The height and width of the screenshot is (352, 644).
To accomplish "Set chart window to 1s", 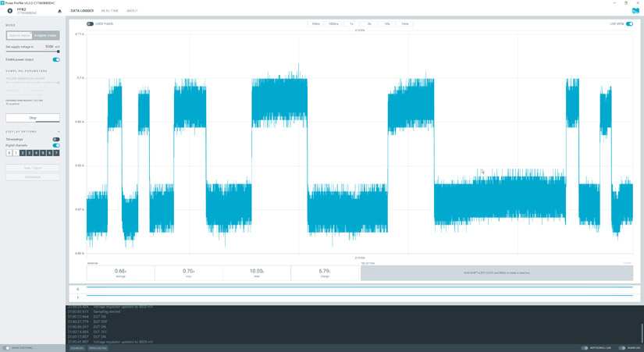I will pyautogui.click(x=351, y=24).
